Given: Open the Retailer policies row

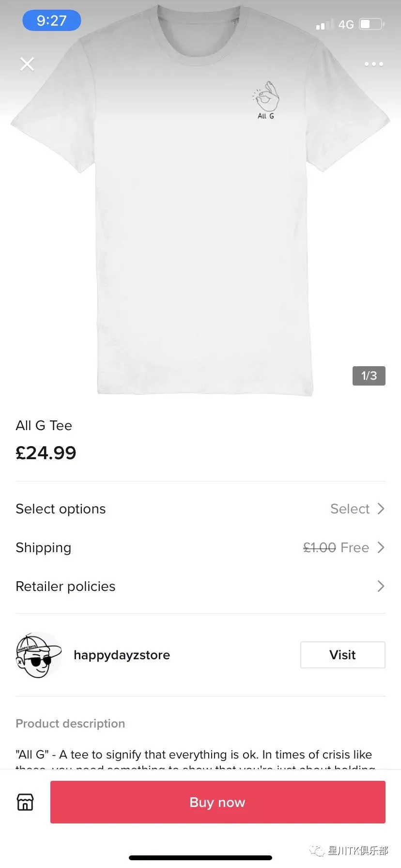Looking at the screenshot, I should 200,586.
